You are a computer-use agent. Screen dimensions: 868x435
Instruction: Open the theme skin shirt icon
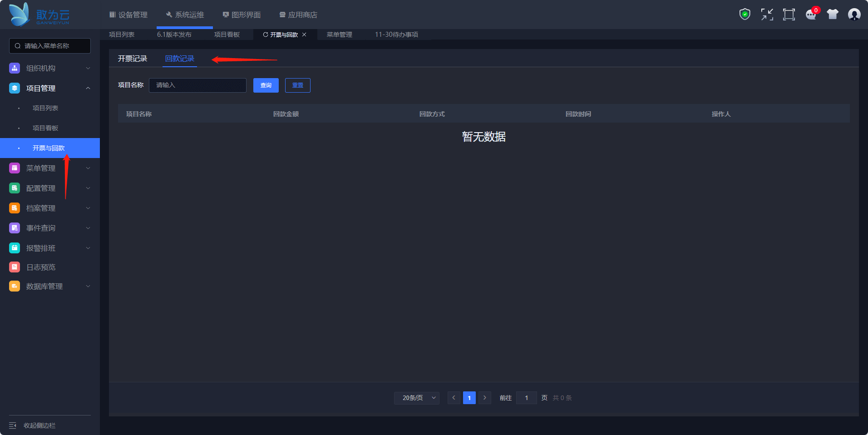click(x=833, y=15)
